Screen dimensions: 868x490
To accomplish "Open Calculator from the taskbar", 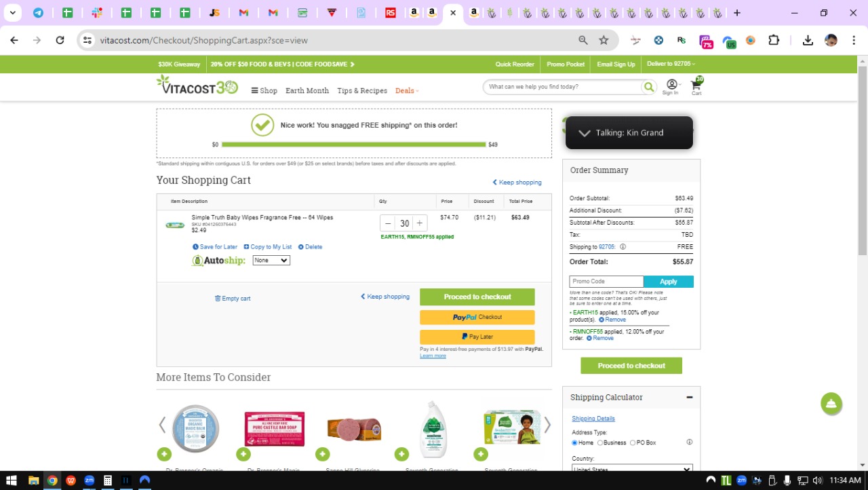I will coord(107,480).
